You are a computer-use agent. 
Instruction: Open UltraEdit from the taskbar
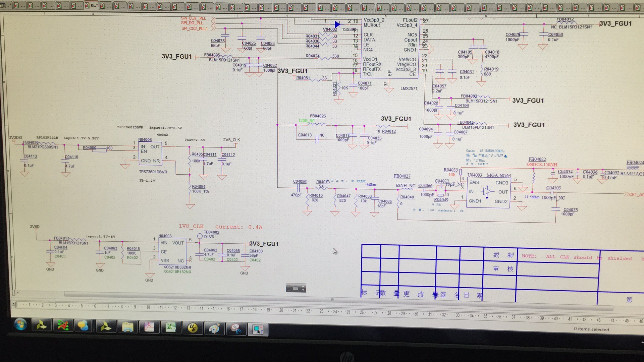coord(193,328)
